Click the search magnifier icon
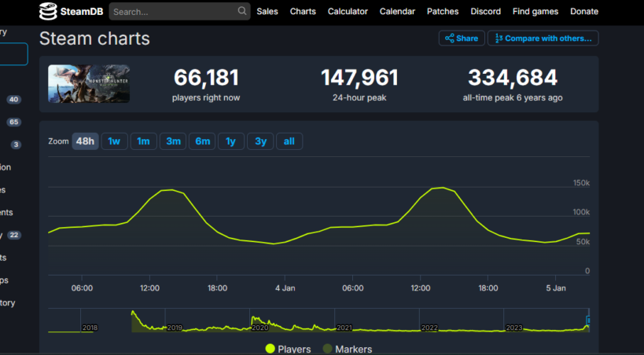The width and height of the screenshot is (644, 355). point(242,12)
